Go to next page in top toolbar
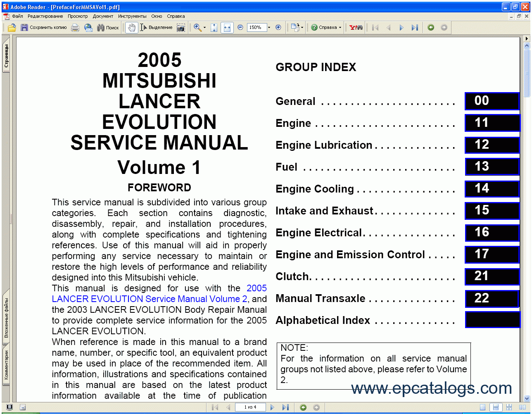Image resolution: width=532 pixels, height=414 pixels. (401, 28)
